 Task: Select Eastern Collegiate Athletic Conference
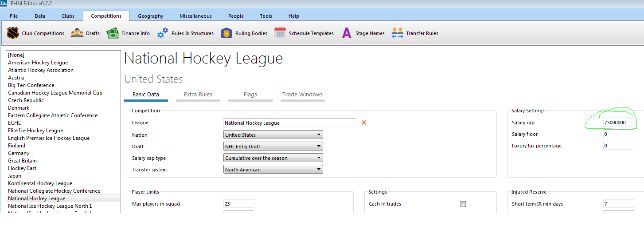63,115
